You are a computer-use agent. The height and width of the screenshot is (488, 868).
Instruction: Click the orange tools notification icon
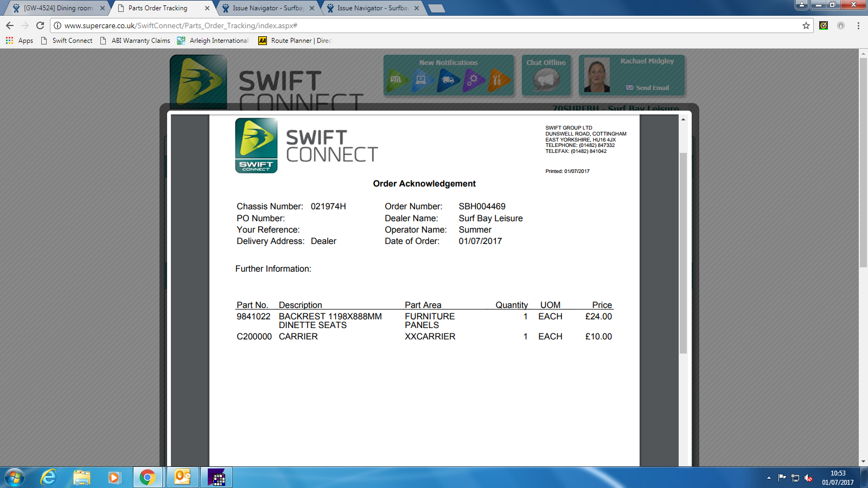(500, 81)
